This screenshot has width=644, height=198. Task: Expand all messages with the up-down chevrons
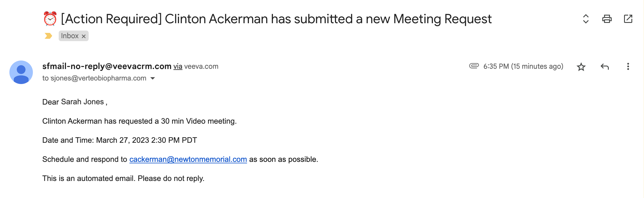[x=586, y=19]
